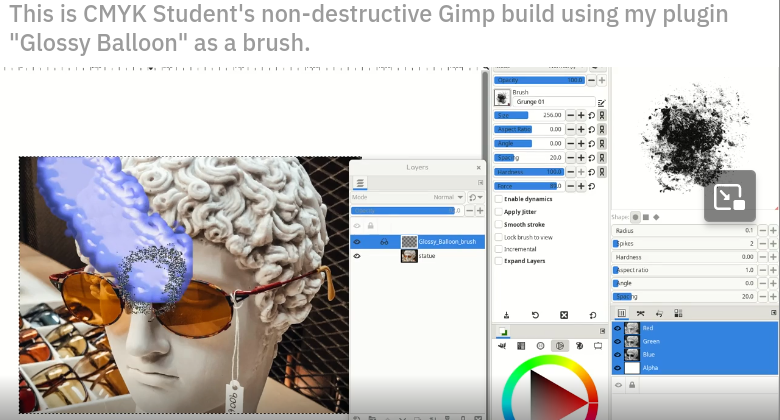Image resolution: width=780 pixels, height=420 pixels.
Task: Toggle Red channel visibility
Action: (x=618, y=328)
